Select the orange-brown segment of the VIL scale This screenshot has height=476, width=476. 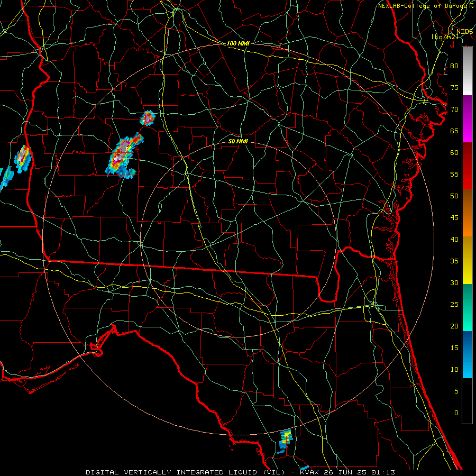(467, 213)
